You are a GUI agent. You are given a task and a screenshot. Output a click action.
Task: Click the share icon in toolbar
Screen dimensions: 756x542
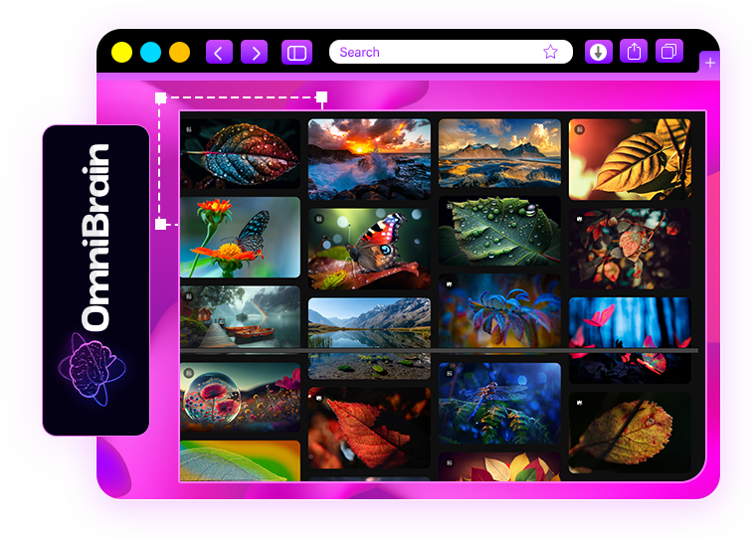tap(634, 53)
